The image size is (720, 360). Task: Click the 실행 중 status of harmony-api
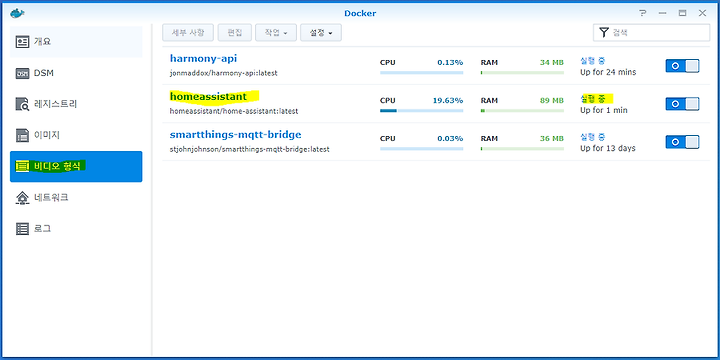(x=592, y=61)
